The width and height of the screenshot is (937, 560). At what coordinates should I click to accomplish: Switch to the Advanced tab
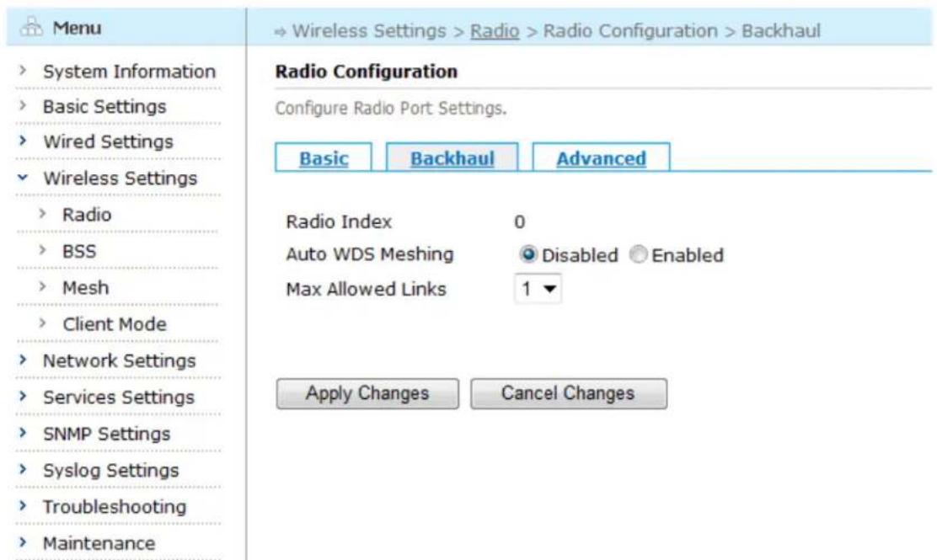point(601,158)
